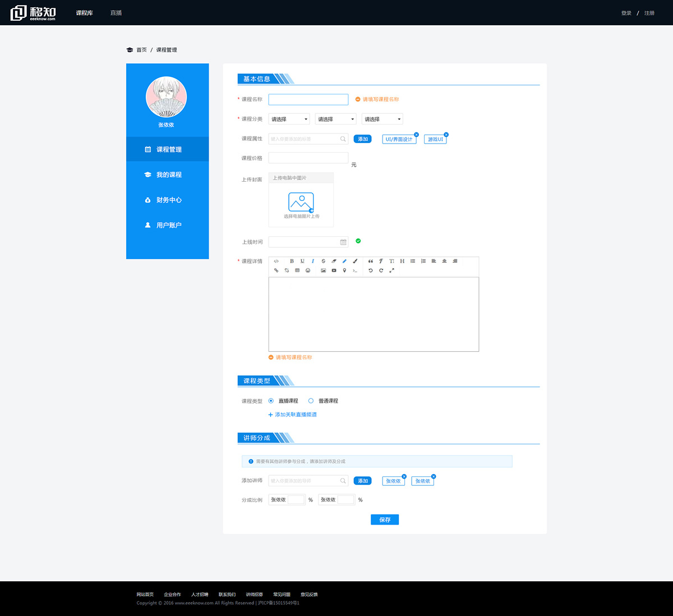673x616 pixels.
Task: Open 意见反馈 footer link
Action: [x=309, y=594]
